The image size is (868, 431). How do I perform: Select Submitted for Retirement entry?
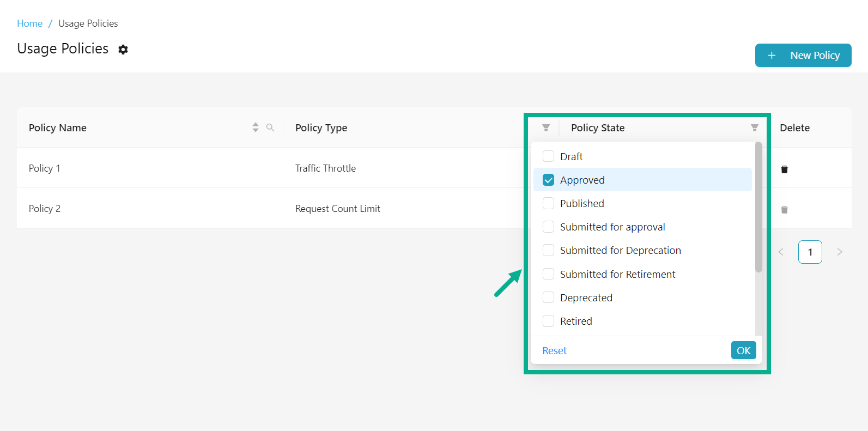tap(549, 274)
